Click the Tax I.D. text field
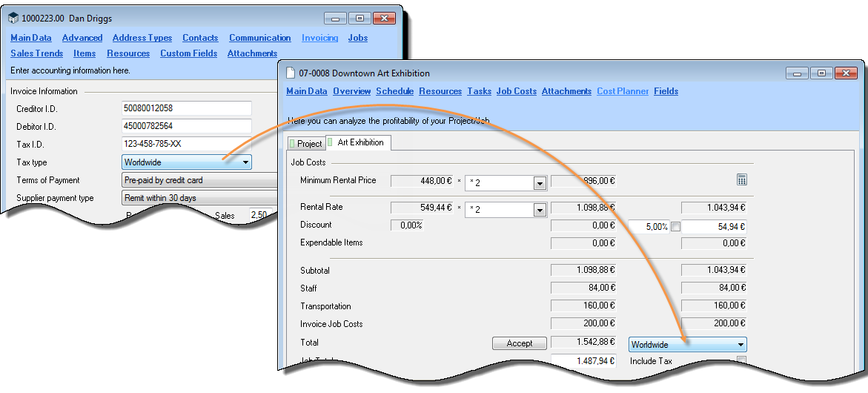Viewport: 868px width, 393px height. [x=187, y=144]
